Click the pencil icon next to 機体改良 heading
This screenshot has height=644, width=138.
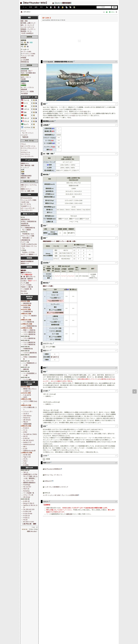pos(49,283)
